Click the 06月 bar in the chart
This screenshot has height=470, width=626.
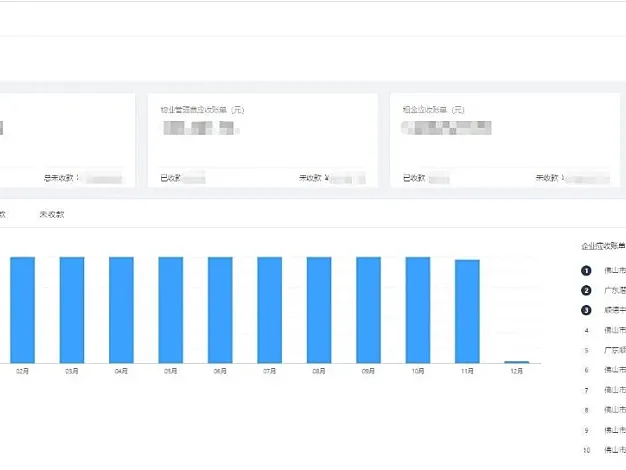(220, 310)
